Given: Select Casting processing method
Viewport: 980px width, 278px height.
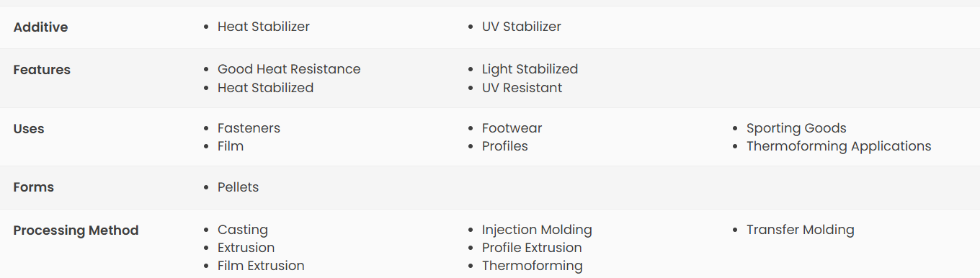Looking at the screenshot, I should click(243, 230).
